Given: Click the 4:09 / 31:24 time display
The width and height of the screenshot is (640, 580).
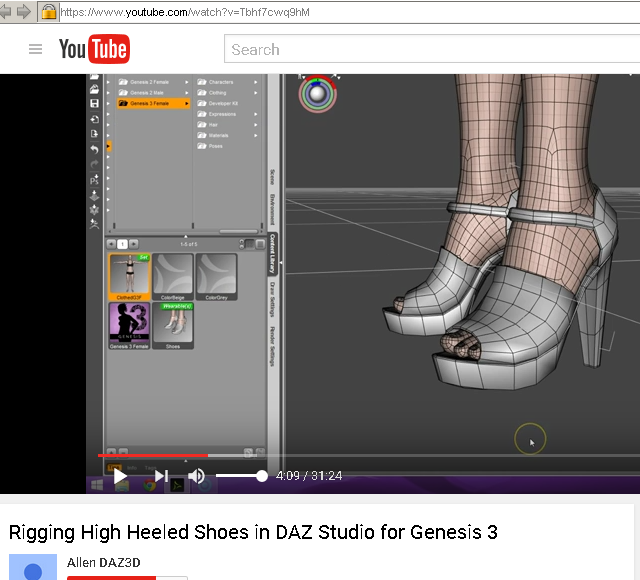Looking at the screenshot, I should click(309, 476).
